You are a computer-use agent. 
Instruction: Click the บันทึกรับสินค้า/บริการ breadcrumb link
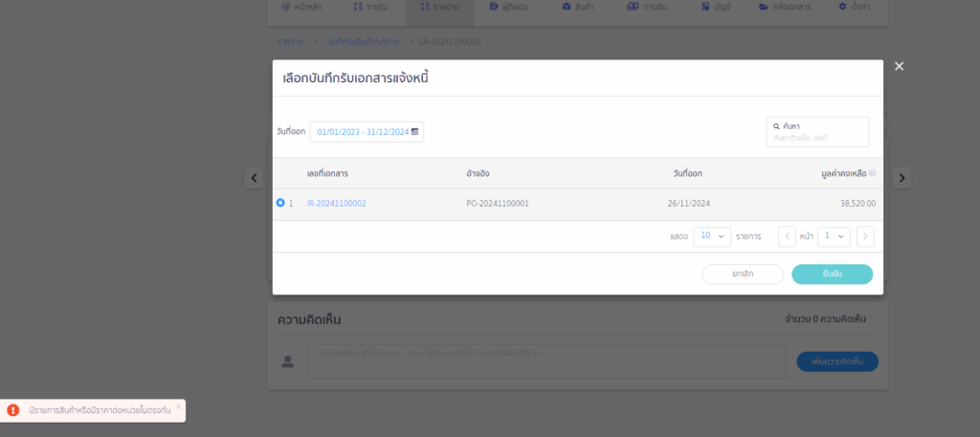pos(363,42)
